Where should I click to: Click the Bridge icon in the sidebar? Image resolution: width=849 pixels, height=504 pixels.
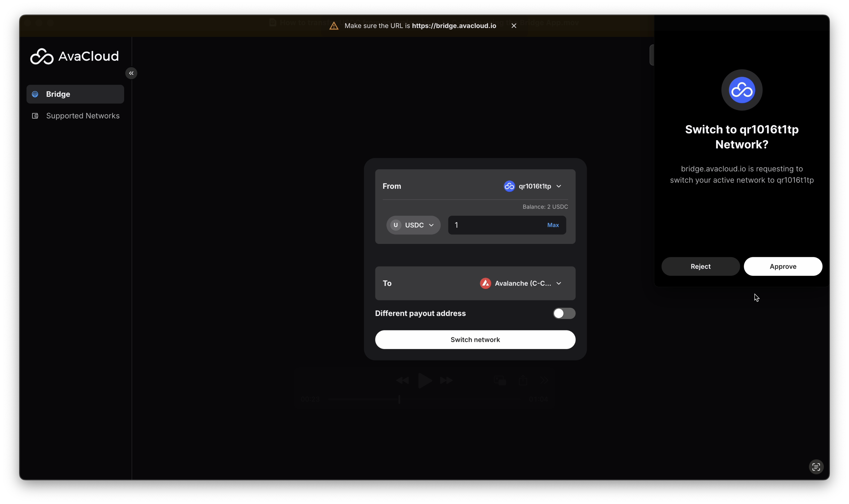[x=35, y=94]
